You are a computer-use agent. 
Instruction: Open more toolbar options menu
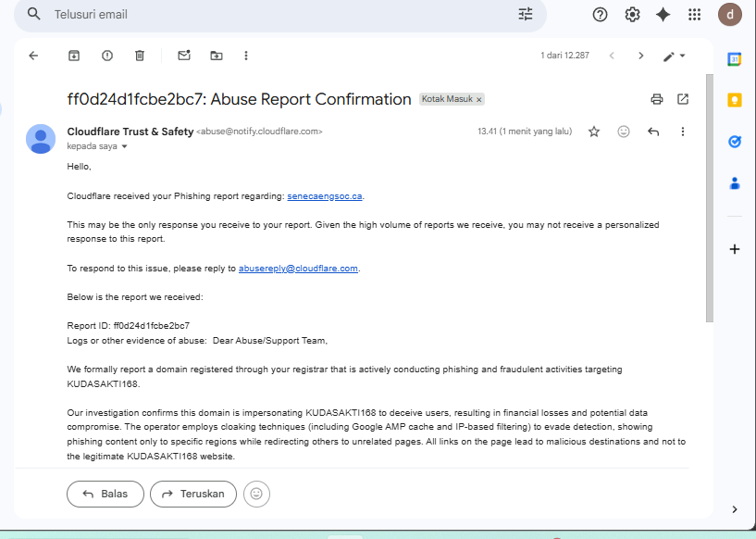tap(246, 56)
